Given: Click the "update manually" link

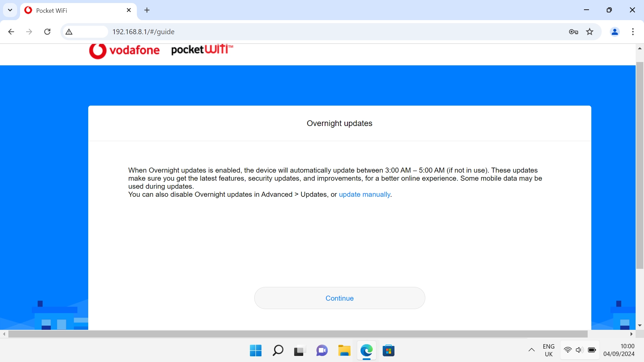Looking at the screenshot, I should click(x=365, y=194).
